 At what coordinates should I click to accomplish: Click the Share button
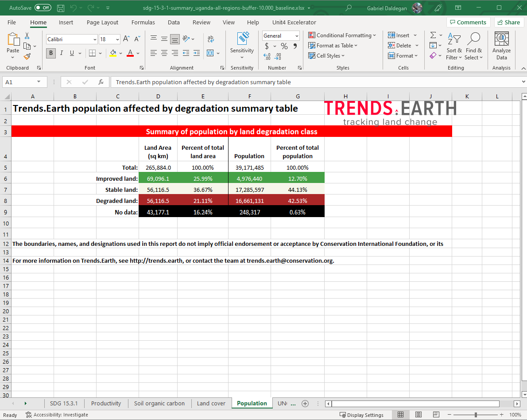509,23
